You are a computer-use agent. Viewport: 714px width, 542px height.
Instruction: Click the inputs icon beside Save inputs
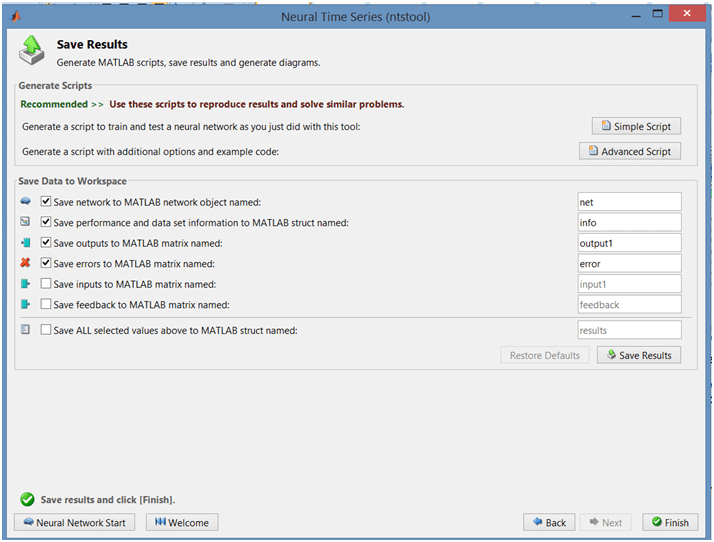pos(26,284)
